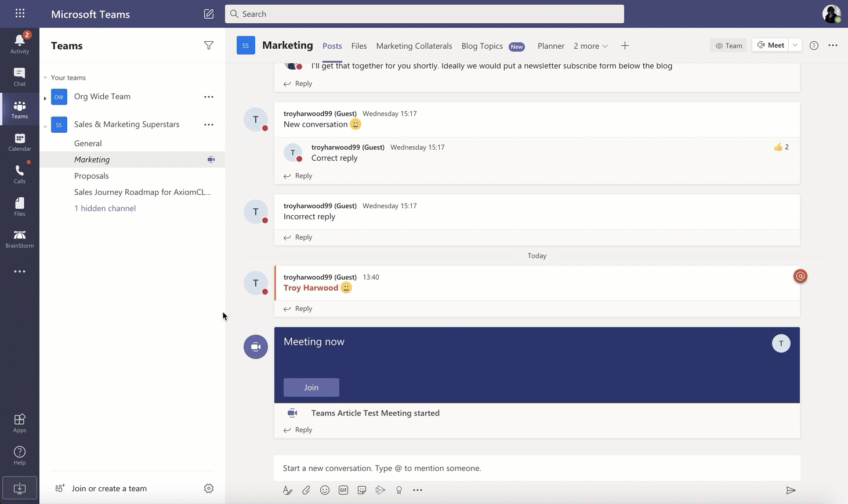Focus the Search box
This screenshot has width=848, height=504.
pos(425,14)
